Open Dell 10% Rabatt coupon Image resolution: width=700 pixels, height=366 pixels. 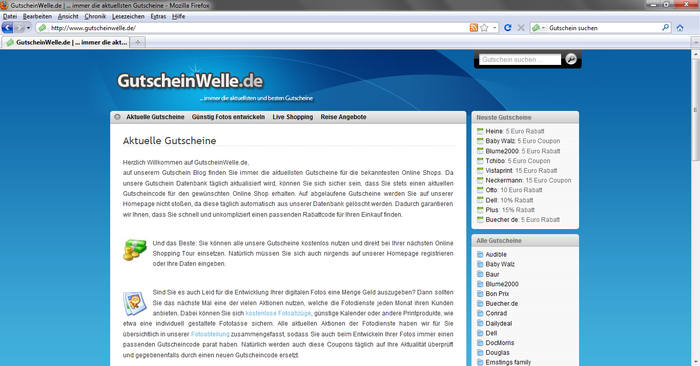509,200
